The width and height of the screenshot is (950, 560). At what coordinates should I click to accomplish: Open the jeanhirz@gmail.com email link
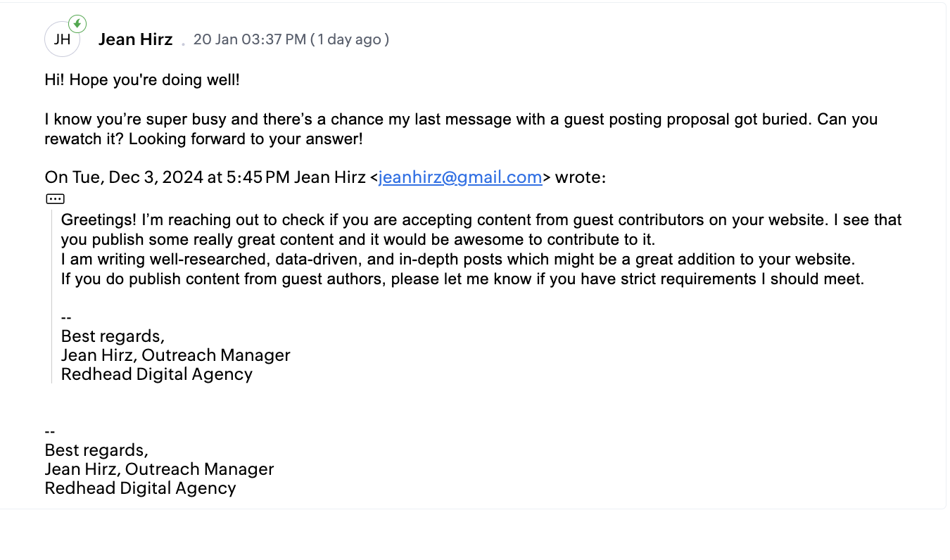[460, 177]
